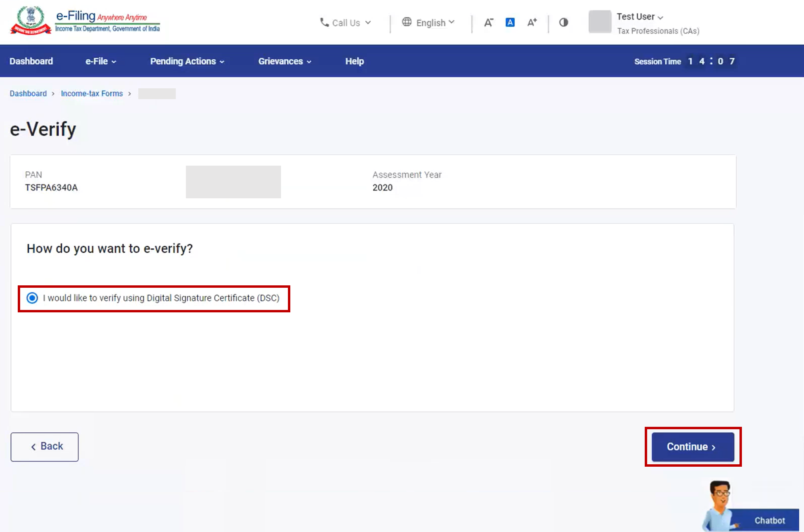Screen dimensions: 804x532
Task: Toggle the dark contrast mode icon
Action: click(563, 23)
